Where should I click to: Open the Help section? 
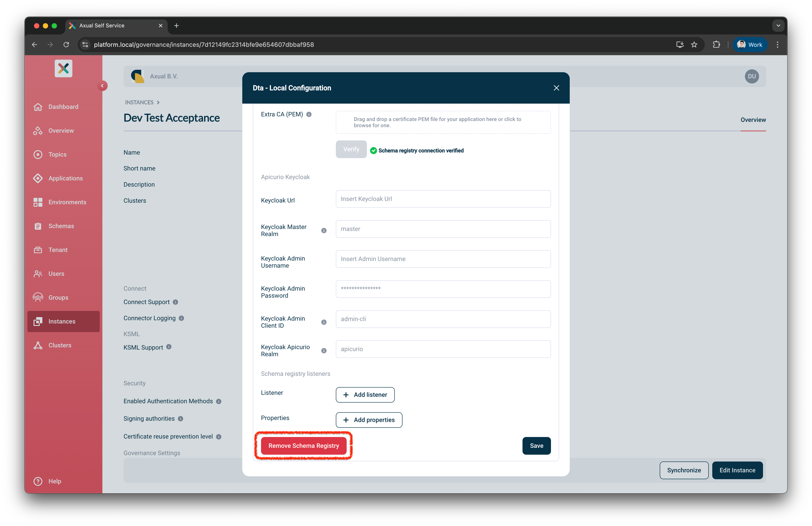tap(55, 481)
